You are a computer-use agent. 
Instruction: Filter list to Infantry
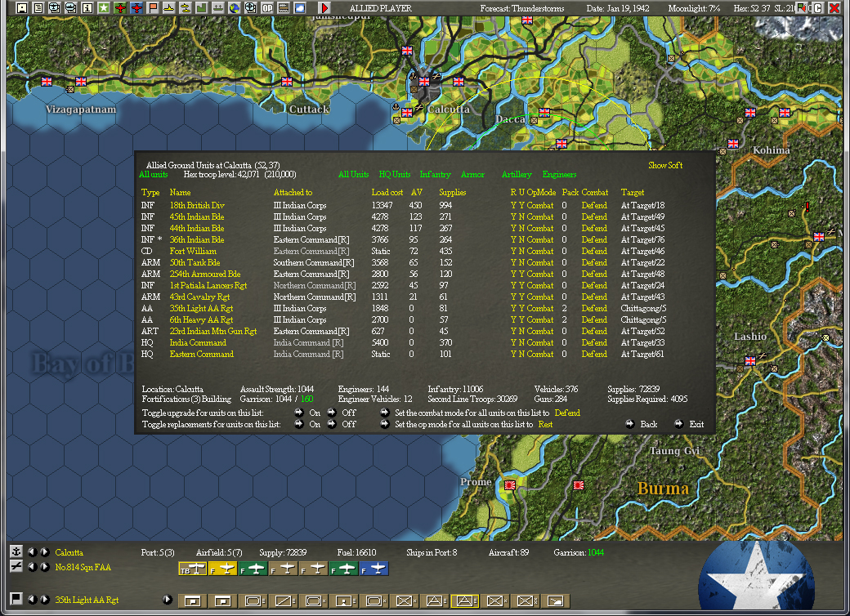coord(436,175)
